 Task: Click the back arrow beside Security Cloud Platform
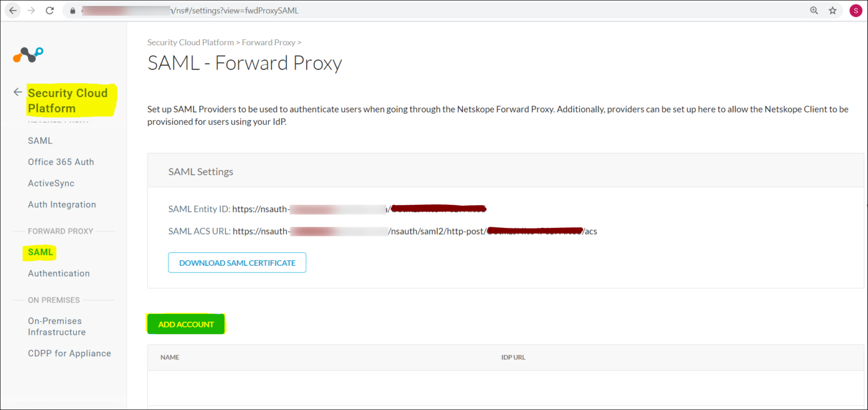point(17,92)
